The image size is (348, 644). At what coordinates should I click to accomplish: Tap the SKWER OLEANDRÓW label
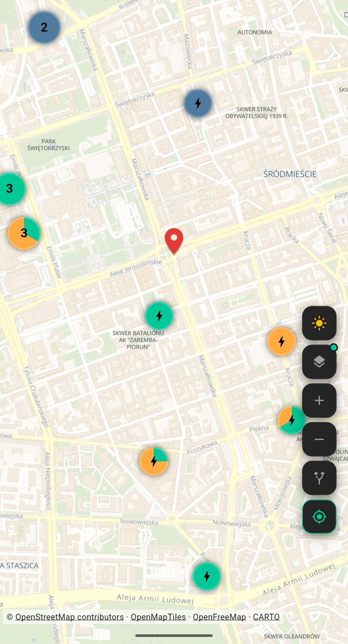[x=292, y=636]
